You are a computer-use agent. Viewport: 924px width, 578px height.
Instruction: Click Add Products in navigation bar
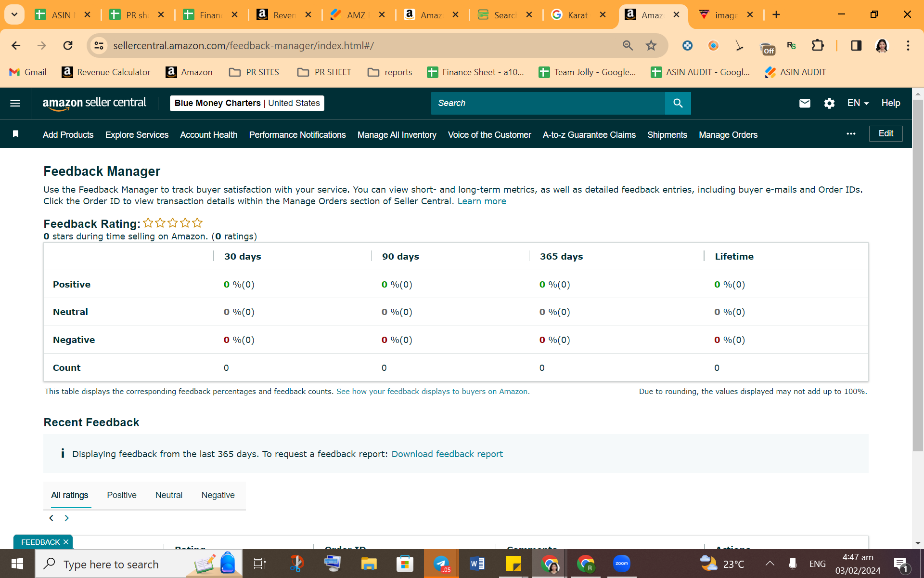68,135
